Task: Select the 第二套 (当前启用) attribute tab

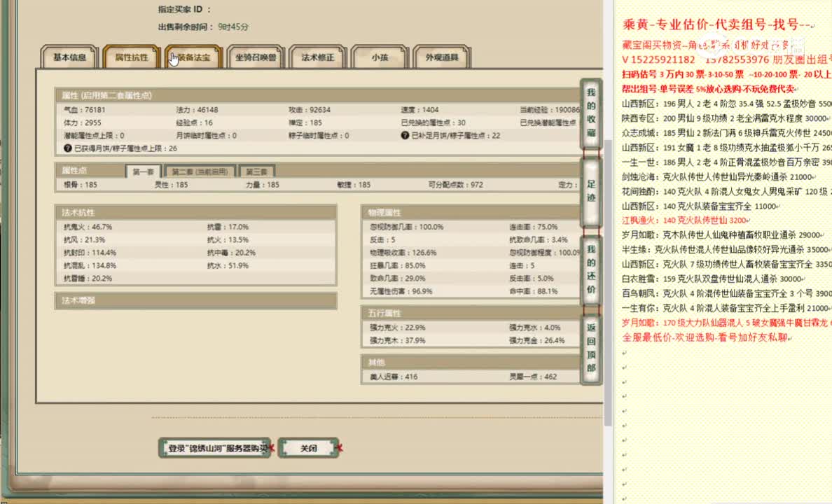Action: [200, 171]
